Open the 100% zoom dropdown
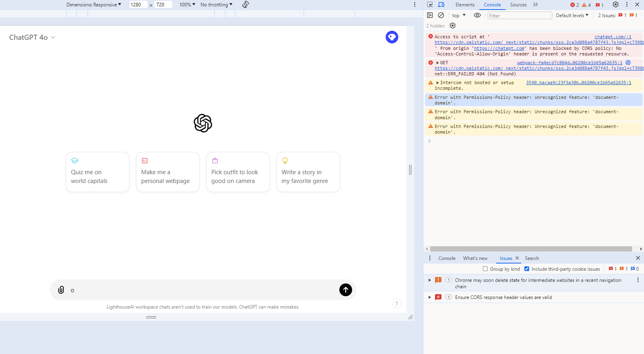 point(187,4)
